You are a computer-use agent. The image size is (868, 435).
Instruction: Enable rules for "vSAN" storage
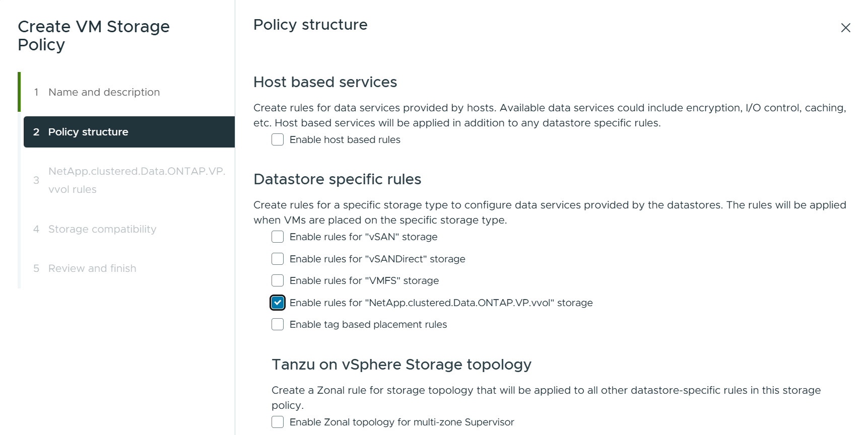point(278,237)
